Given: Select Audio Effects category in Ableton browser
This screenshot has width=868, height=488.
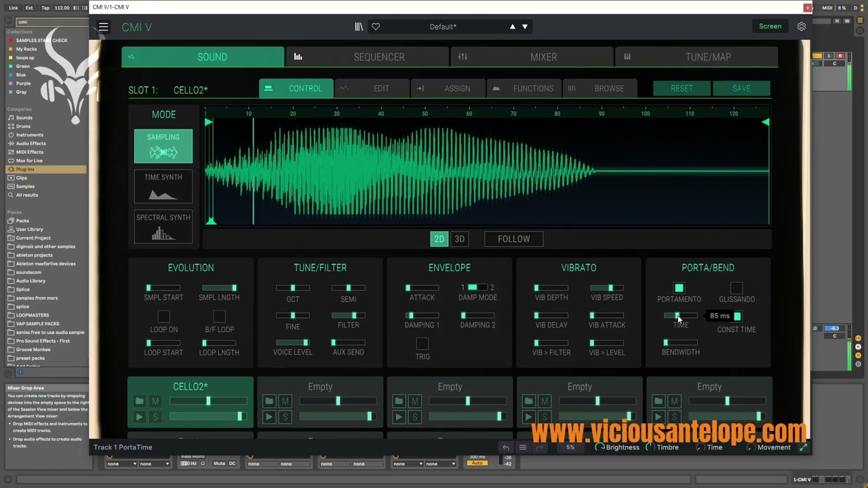Looking at the screenshot, I should pyautogui.click(x=31, y=144).
